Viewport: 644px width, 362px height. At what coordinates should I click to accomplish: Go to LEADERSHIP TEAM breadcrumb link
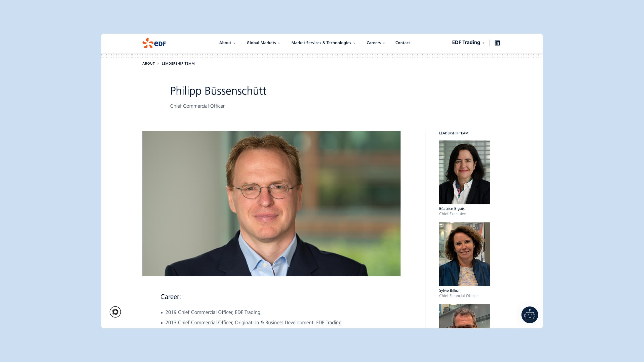tap(178, 64)
